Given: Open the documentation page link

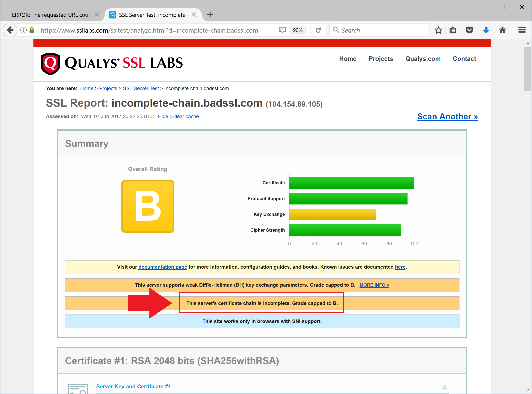Looking at the screenshot, I should [163, 267].
